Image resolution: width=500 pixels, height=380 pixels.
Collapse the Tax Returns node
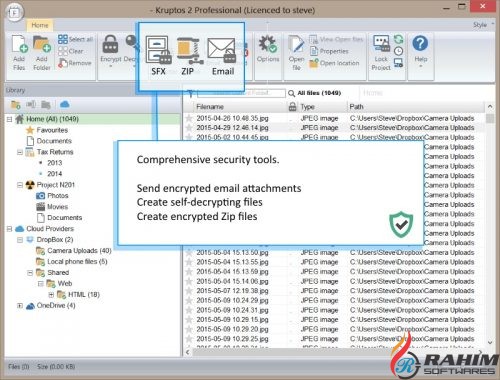20,152
